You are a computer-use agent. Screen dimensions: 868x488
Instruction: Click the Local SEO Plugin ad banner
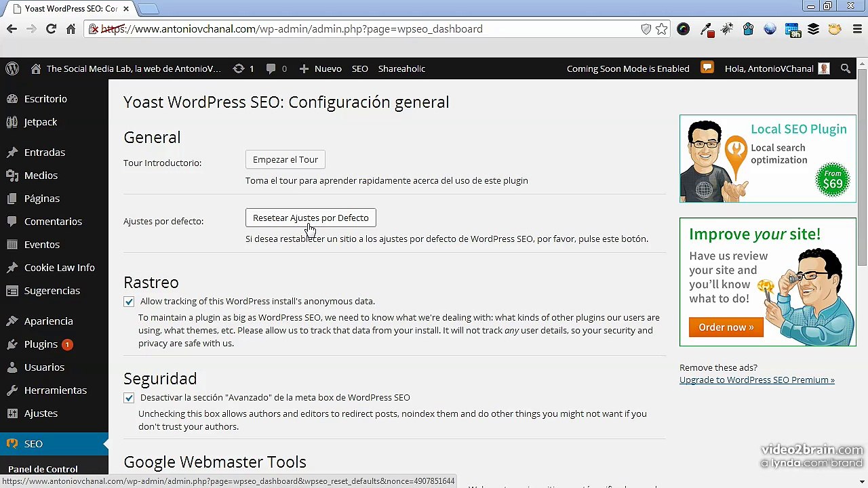(768, 159)
